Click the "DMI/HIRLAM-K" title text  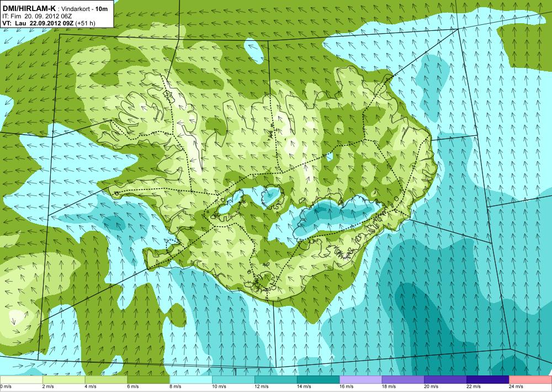click(x=29, y=8)
